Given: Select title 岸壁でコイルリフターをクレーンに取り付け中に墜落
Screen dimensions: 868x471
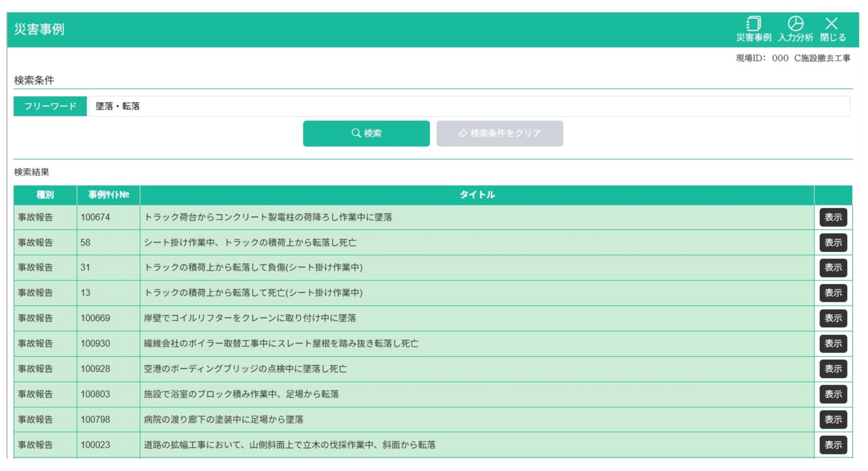Looking at the screenshot, I should pyautogui.click(x=250, y=318).
